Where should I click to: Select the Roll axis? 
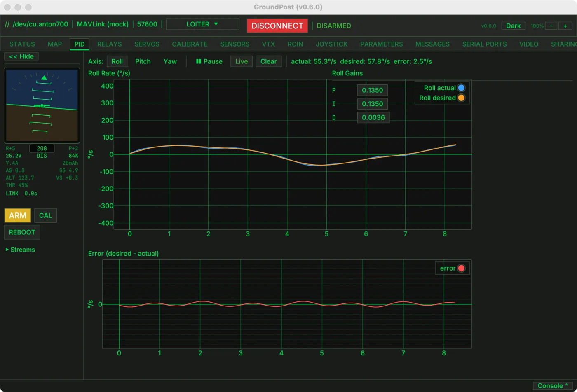(x=117, y=61)
